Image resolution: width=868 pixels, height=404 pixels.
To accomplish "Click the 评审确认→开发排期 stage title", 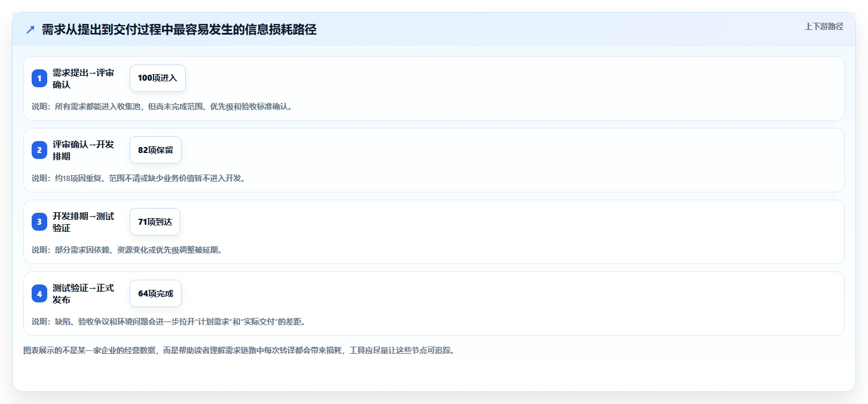I will pyautogui.click(x=84, y=150).
